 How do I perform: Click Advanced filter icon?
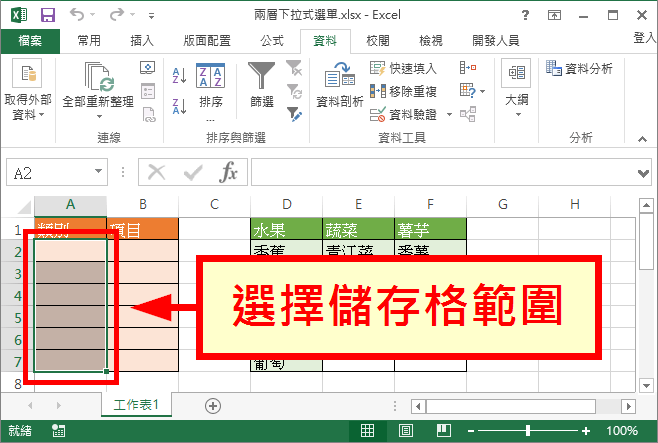pos(294,114)
